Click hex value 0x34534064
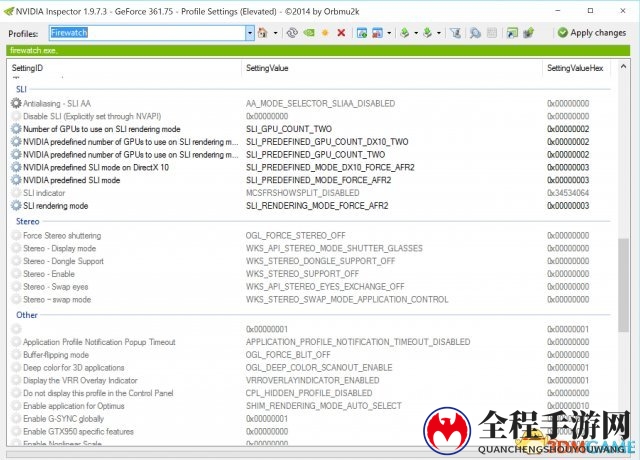 pyautogui.click(x=568, y=193)
